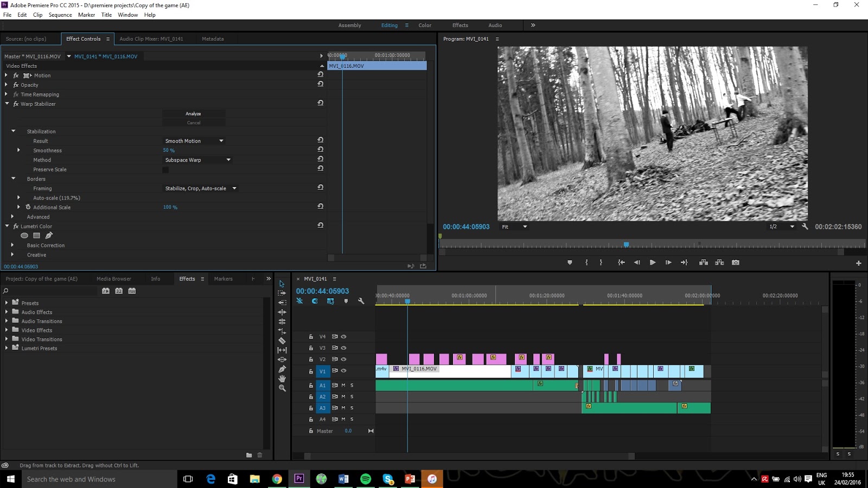Viewport: 868px width, 488px height.
Task: Select the Razor tool in the tools panel
Action: pos(282,341)
